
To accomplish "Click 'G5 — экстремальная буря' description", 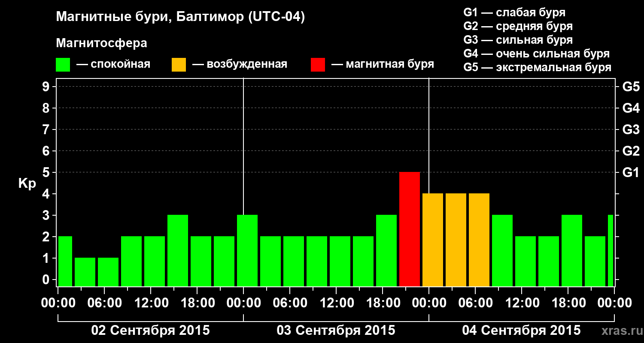I will [538, 67].
